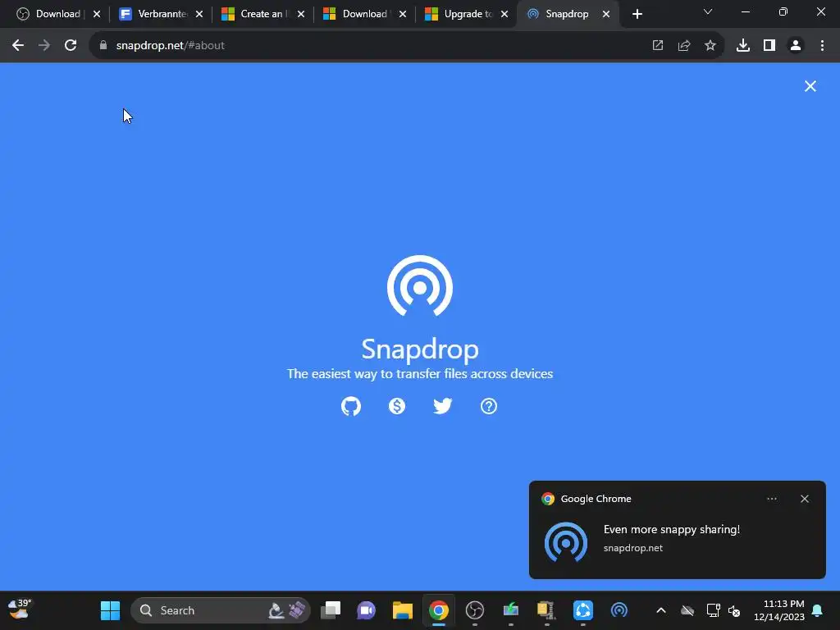Open the question mark FAQ icon
The image size is (840, 630).
(489, 406)
